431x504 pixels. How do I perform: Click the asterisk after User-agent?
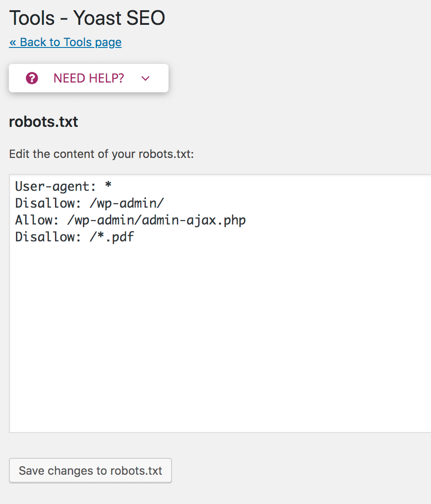(108, 185)
